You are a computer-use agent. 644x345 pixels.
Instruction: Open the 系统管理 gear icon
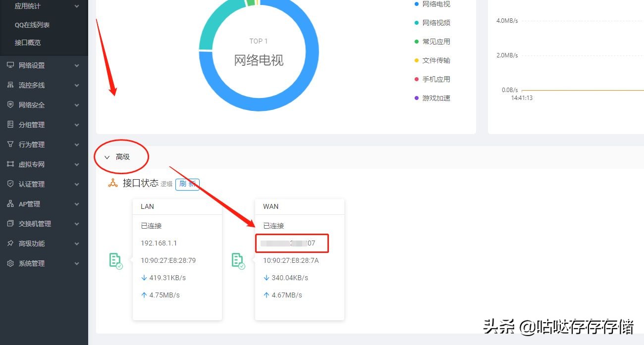pos(11,263)
